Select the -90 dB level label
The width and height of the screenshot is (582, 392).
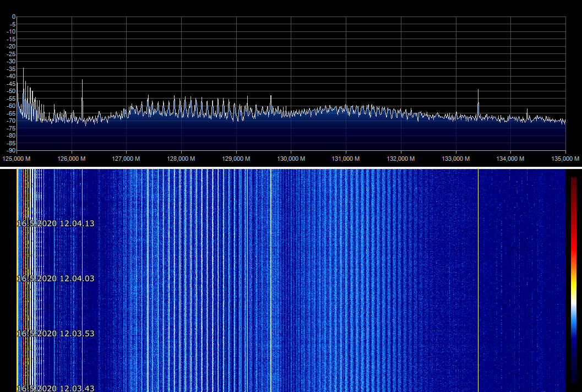[x=10, y=150]
